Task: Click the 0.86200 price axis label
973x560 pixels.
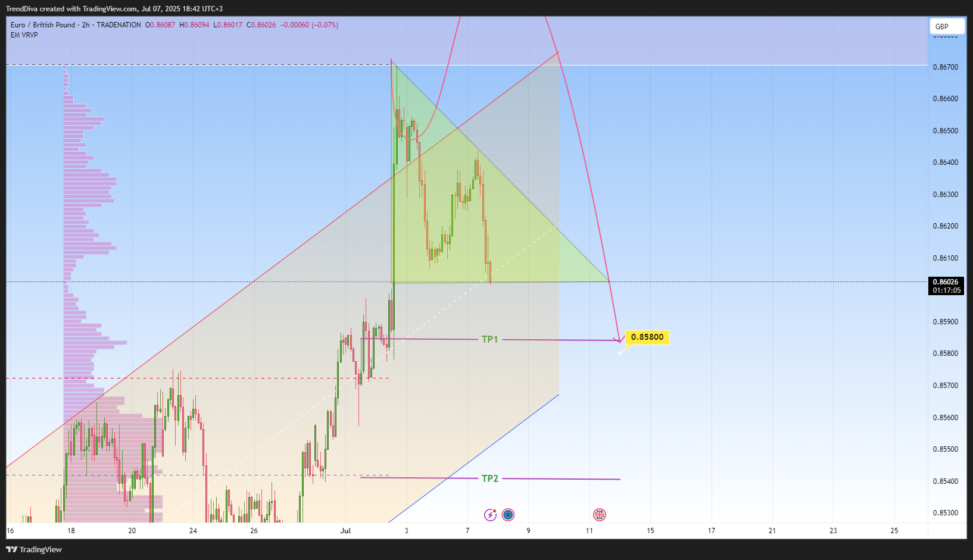Action: point(946,226)
